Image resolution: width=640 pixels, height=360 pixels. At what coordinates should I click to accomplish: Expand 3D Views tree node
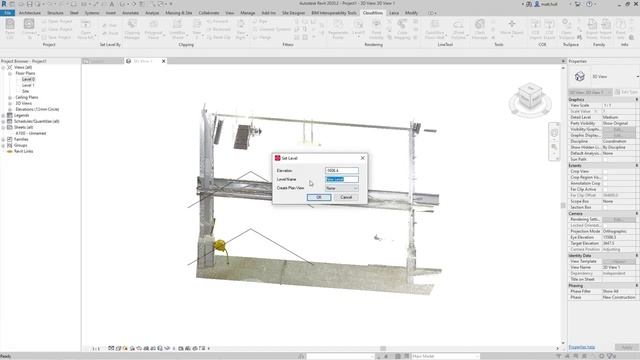[10, 103]
